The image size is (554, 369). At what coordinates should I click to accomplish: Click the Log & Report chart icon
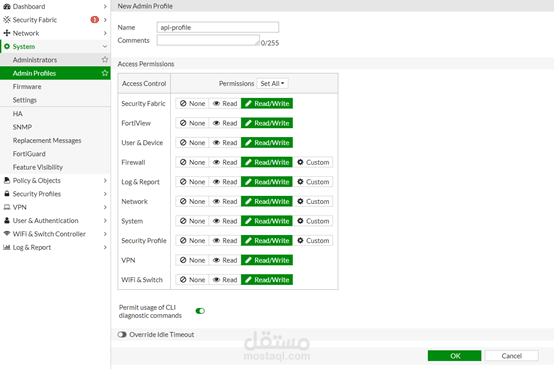click(7, 247)
